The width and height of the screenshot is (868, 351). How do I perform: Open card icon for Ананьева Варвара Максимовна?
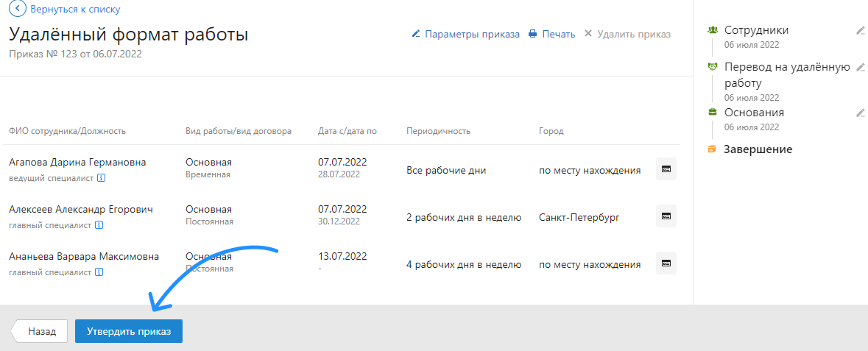pos(666,263)
